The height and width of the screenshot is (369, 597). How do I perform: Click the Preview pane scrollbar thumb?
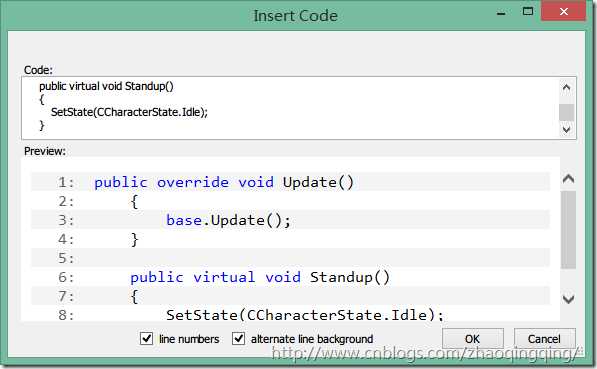568,230
